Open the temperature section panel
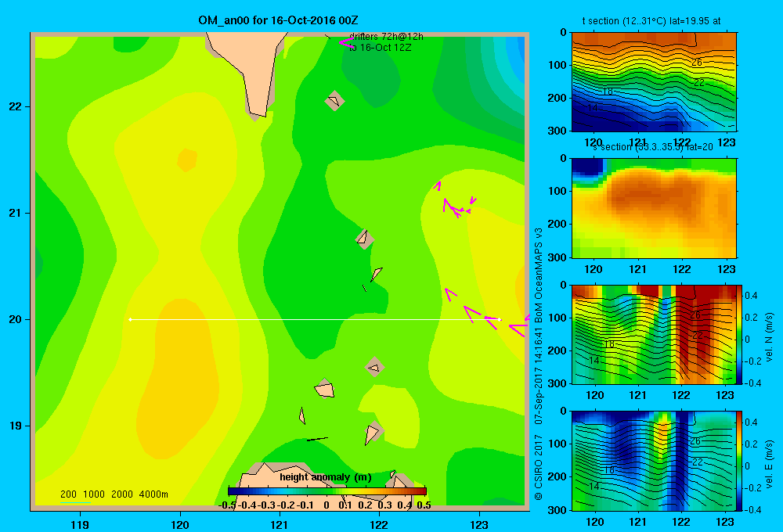 pyautogui.click(x=654, y=82)
